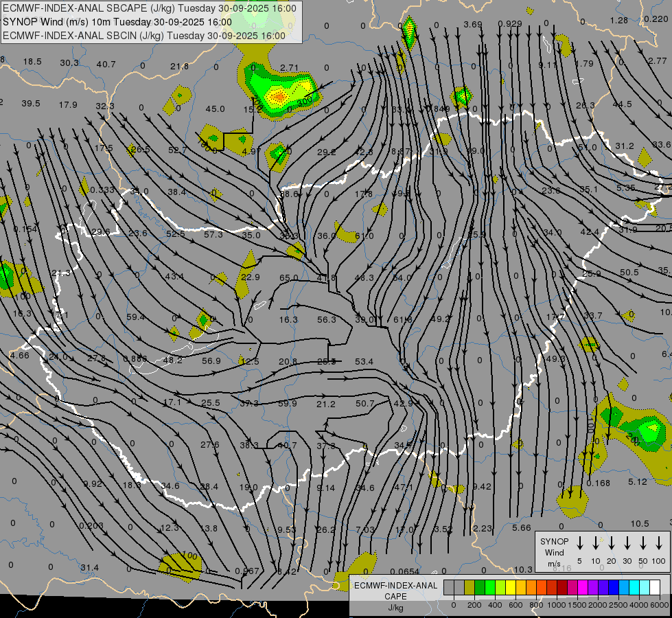Click the SBCIN title line
The height and width of the screenshot is (618, 672).
pos(144,36)
